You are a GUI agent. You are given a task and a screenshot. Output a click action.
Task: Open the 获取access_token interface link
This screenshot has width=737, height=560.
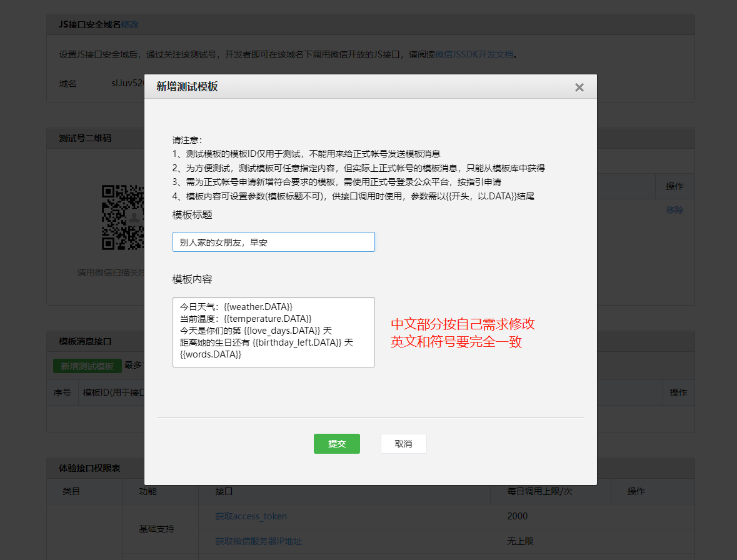click(x=250, y=516)
